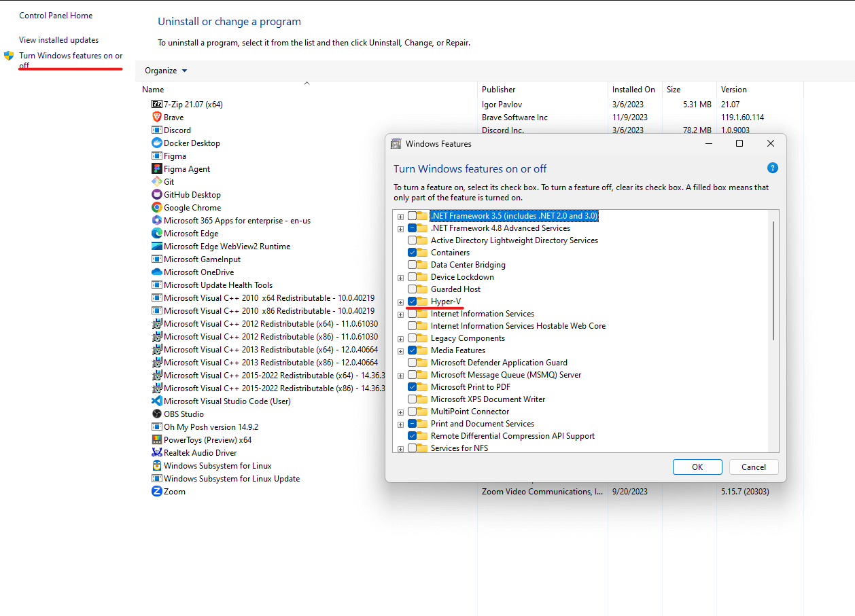Click the OK button to apply features
The image size is (855, 616).
pos(697,467)
